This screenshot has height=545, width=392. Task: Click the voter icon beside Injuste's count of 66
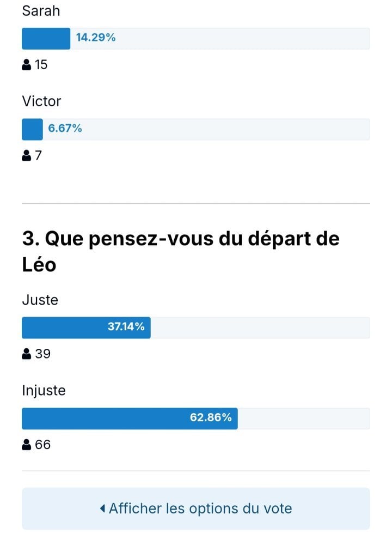pyautogui.click(x=26, y=445)
